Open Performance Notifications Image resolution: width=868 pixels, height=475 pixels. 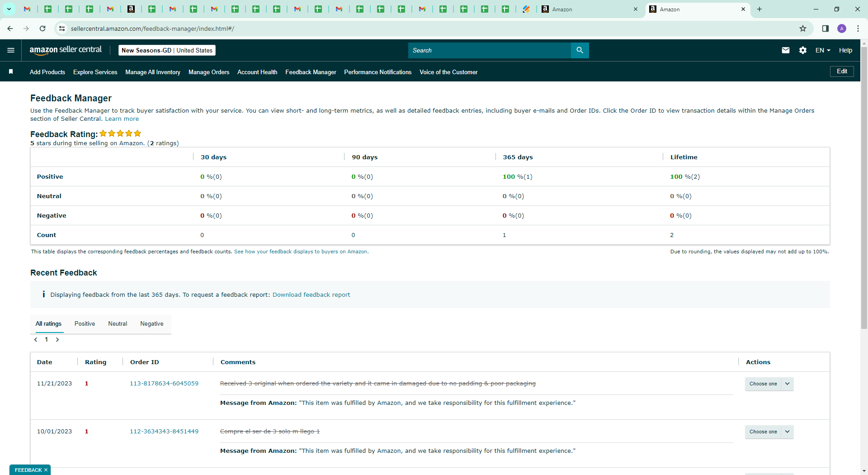tap(377, 72)
